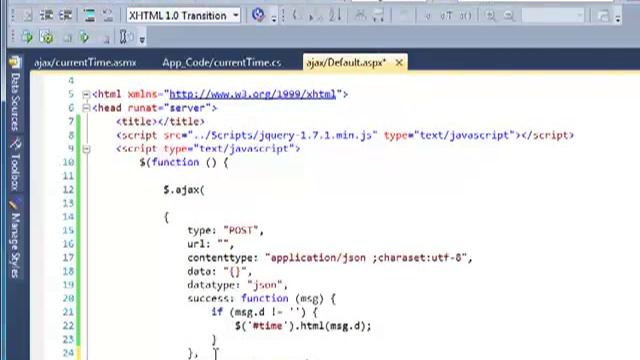Click the increase line indent toolbar icon
Screen dimensions: 640x360
tap(65, 16)
